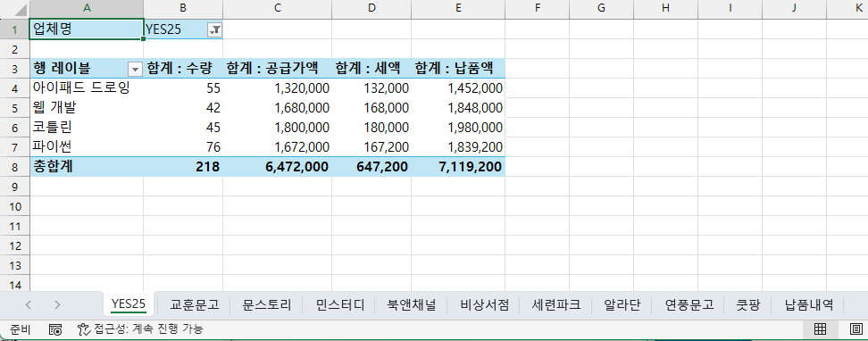Screen dimensions: 868x341
Task: Switch to the 교훈문고 sheet tab
Action: coord(195,304)
